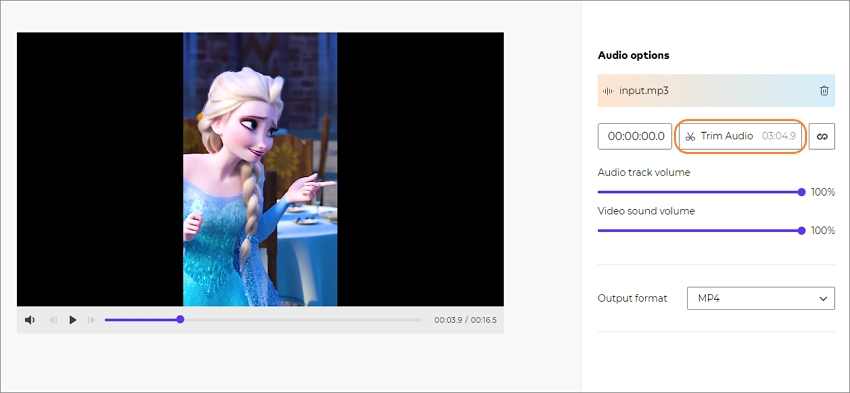
Task: Click the Output format chevron arrow
Action: (823, 299)
